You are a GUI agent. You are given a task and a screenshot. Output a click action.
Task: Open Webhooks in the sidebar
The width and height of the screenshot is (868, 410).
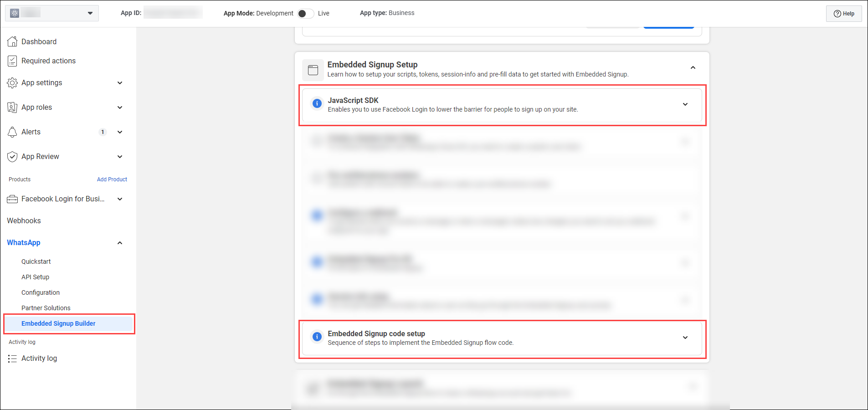[x=24, y=221]
